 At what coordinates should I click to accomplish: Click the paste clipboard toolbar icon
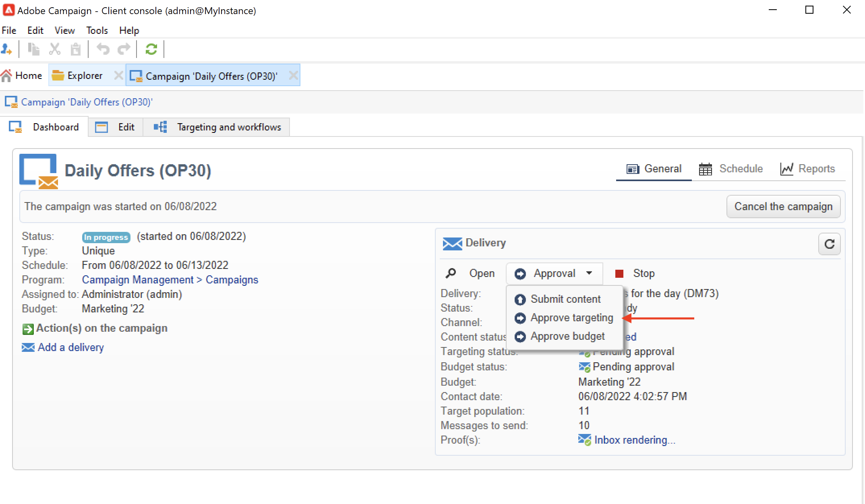76,49
